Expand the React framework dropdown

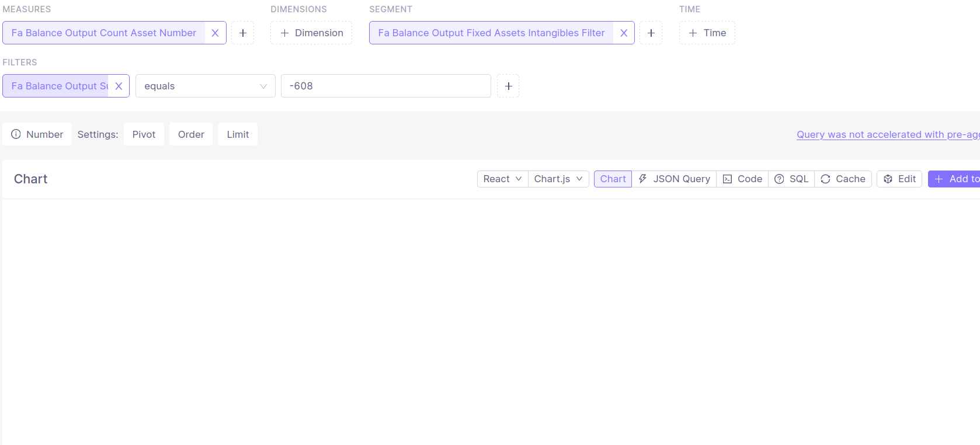click(x=502, y=179)
